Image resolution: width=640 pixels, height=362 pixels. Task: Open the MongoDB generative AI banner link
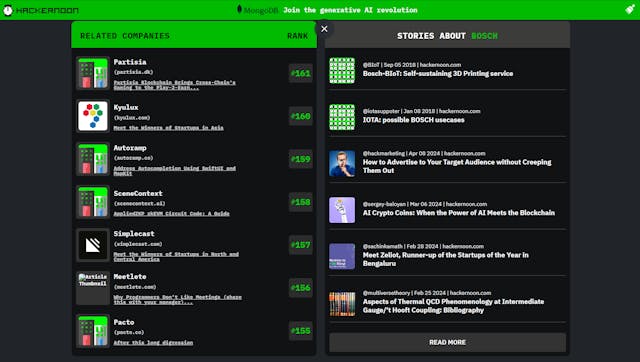coord(327,10)
